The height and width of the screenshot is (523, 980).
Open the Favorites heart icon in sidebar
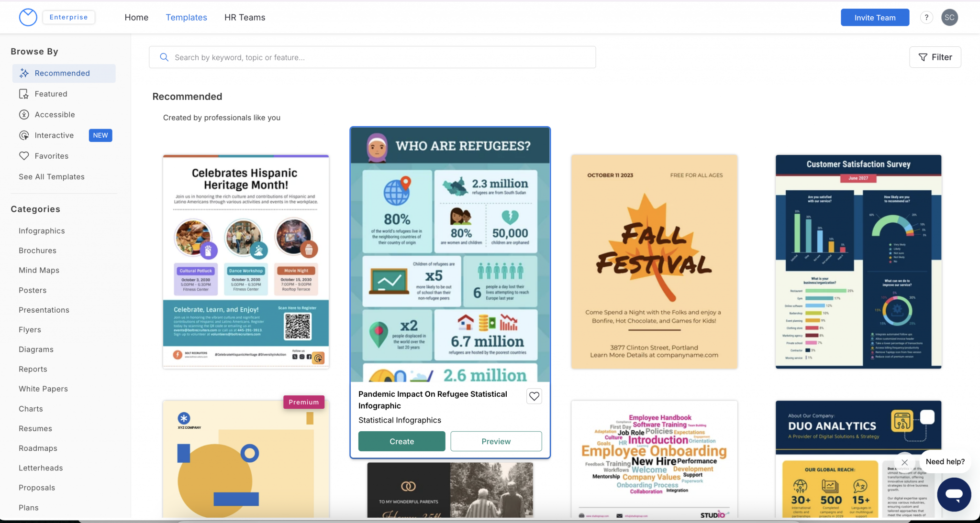coord(24,156)
